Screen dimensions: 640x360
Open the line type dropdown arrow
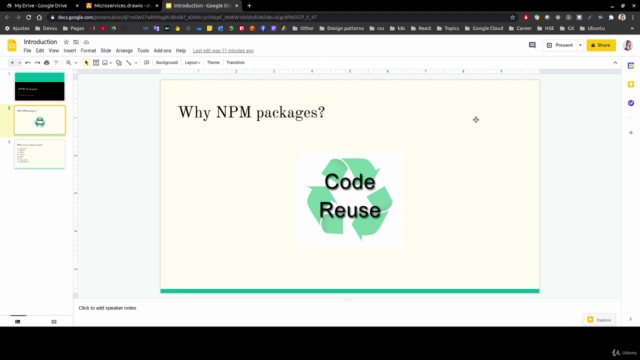coord(136,63)
